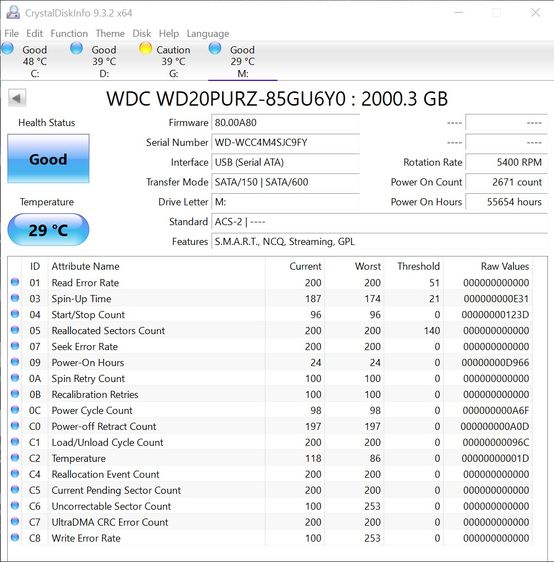Click status dot for UltraDMA CRC Error Count

(15, 521)
